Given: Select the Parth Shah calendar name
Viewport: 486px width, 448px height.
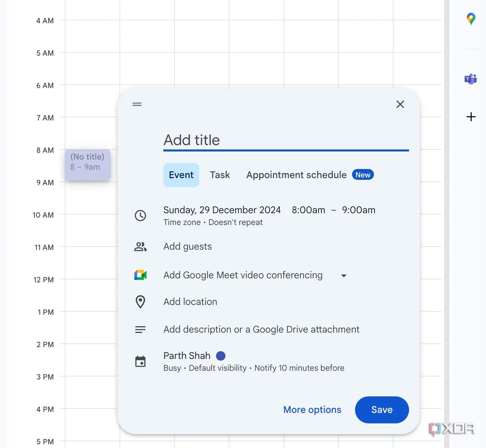Looking at the screenshot, I should coord(187,356).
